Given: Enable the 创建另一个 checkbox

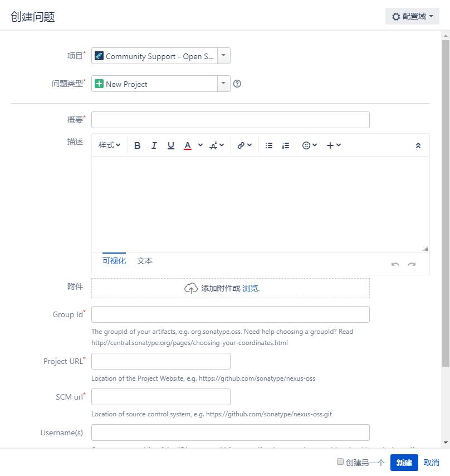Looking at the screenshot, I should [340, 462].
